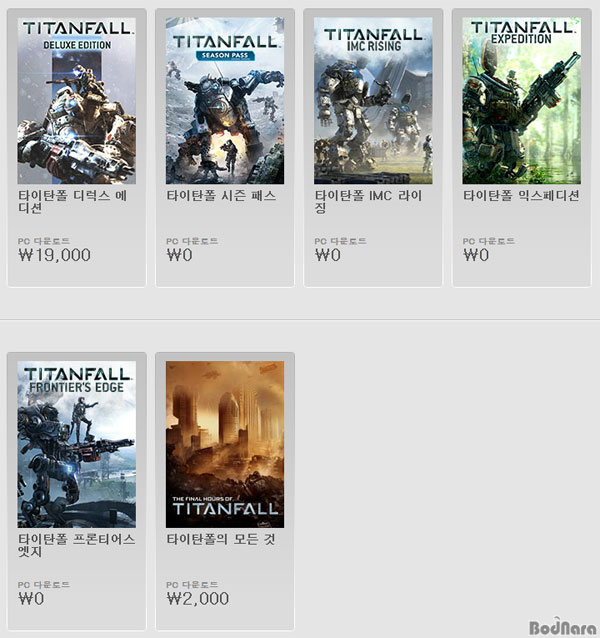The height and width of the screenshot is (638, 600).
Task: Open the Titanfall Deluxe Edition cover image
Action: click(76, 101)
